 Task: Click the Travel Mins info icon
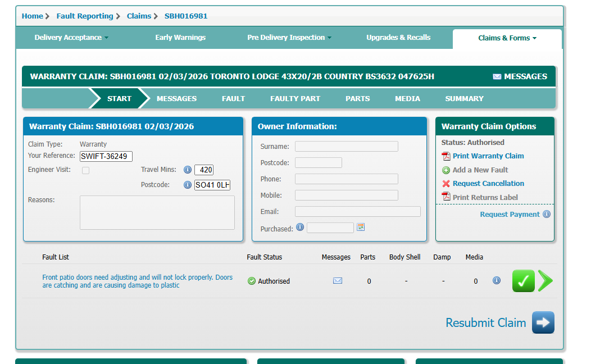pyautogui.click(x=188, y=170)
